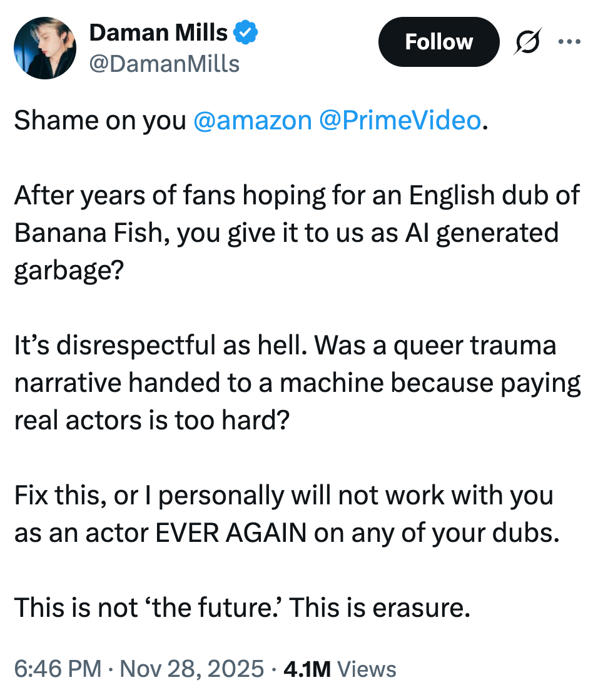Click the words "Shame on you"
Image resolution: width=598 pixels, height=700 pixels.
click(x=100, y=121)
